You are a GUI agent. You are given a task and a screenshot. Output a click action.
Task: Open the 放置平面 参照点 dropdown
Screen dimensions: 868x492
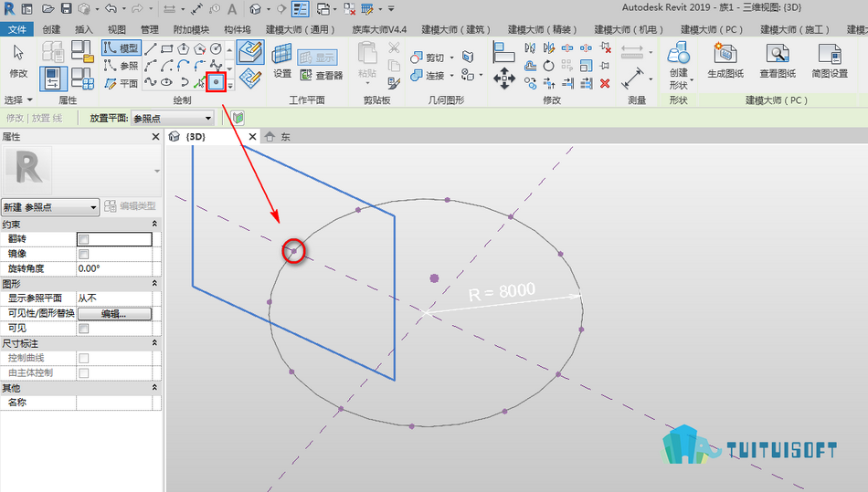pos(173,118)
